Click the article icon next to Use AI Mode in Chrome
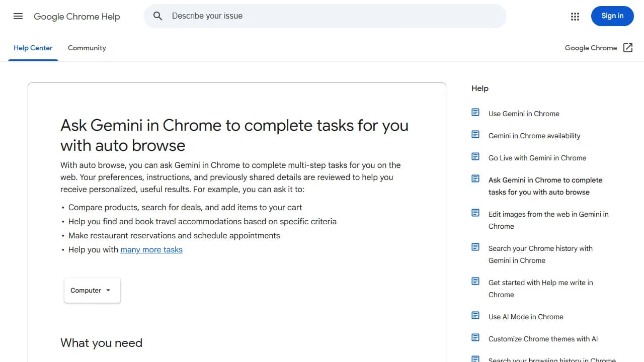The image size is (644, 362). [475, 315]
